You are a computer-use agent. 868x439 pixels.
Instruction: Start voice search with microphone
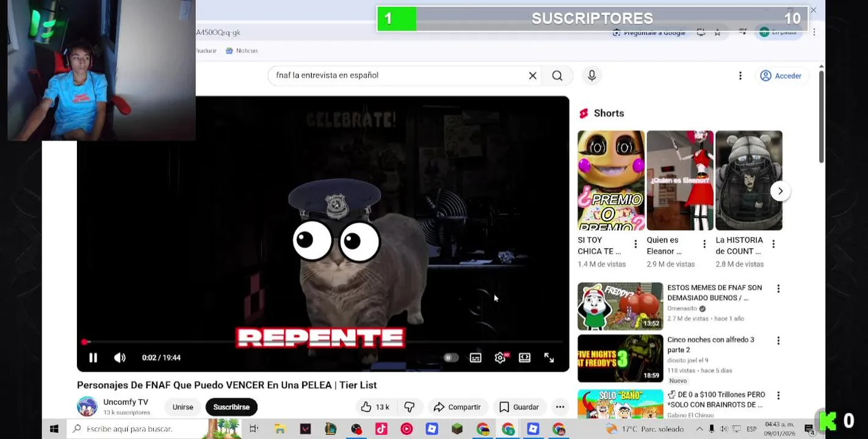[x=591, y=76]
